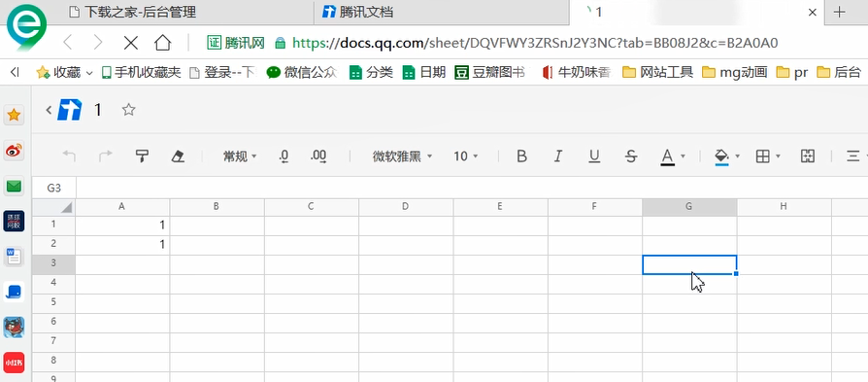The image size is (868, 382).
Task: Go back using the arrow beside Tencent Docs logo
Action: click(x=49, y=110)
